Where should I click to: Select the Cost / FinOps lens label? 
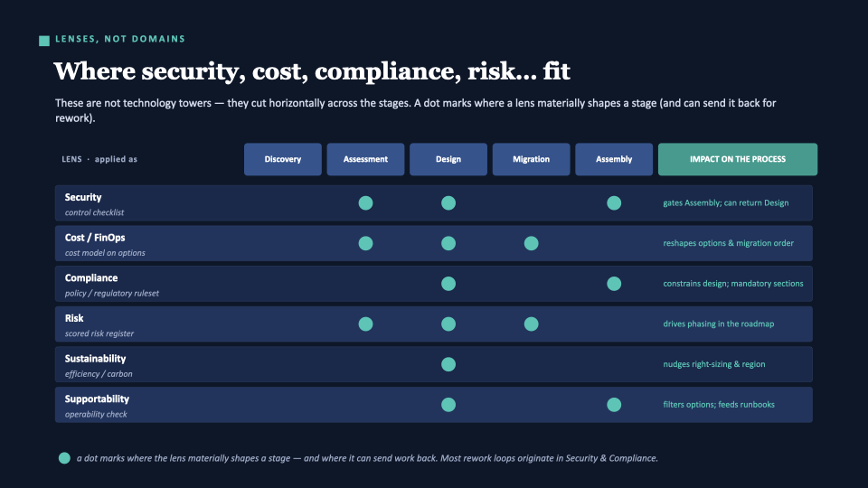95,238
